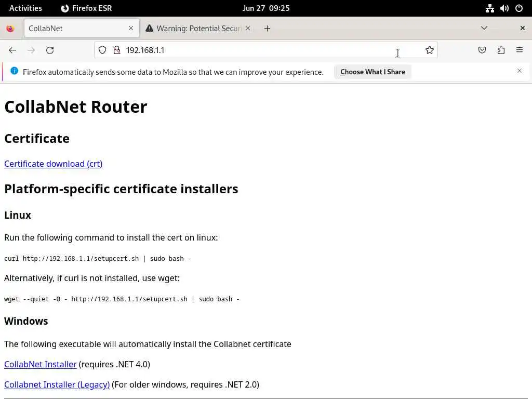Image resolution: width=532 pixels, height=399 pixels.
Task: Open the power menu icon
Action: tap(519, 8)
